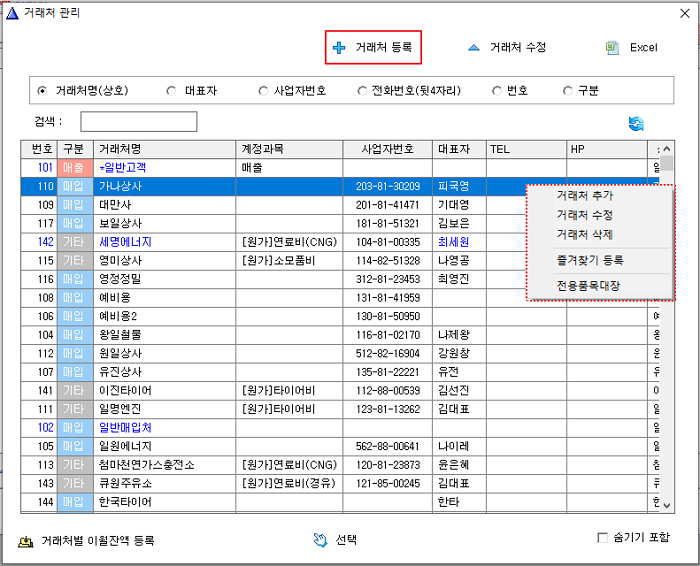Select the 일반매입처 row
This screenshot has width=700, height=566.
(x=340, y=428)
